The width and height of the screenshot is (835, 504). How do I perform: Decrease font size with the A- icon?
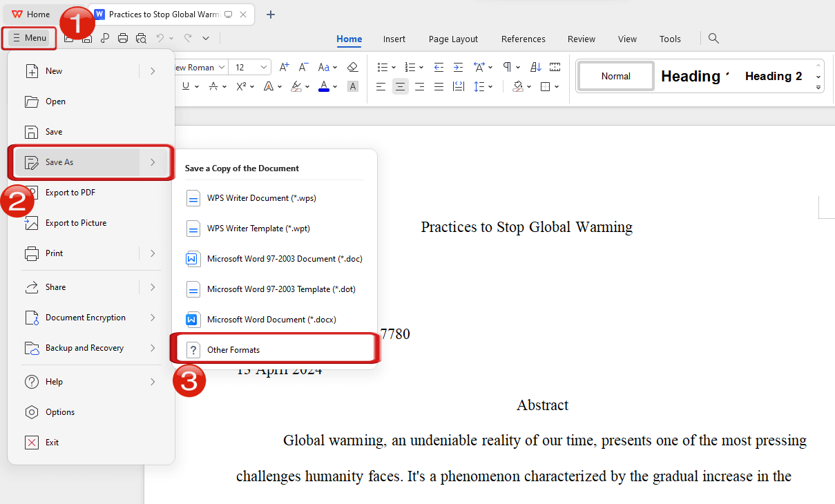(x=303, y=67)
